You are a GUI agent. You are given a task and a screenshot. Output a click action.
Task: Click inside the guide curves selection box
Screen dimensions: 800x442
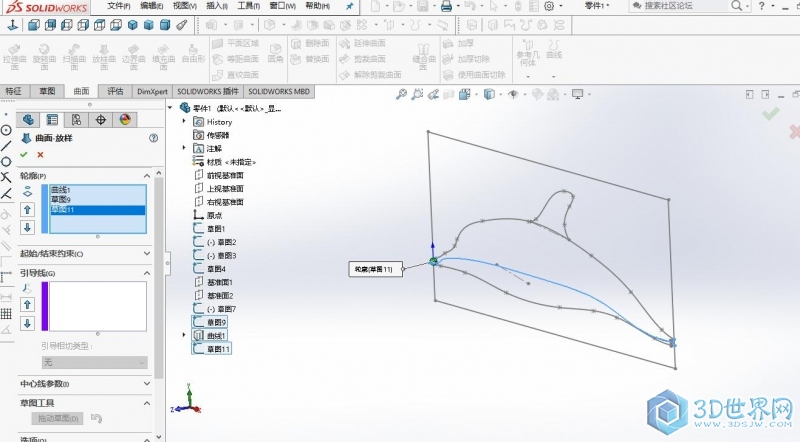coord(97,306)
